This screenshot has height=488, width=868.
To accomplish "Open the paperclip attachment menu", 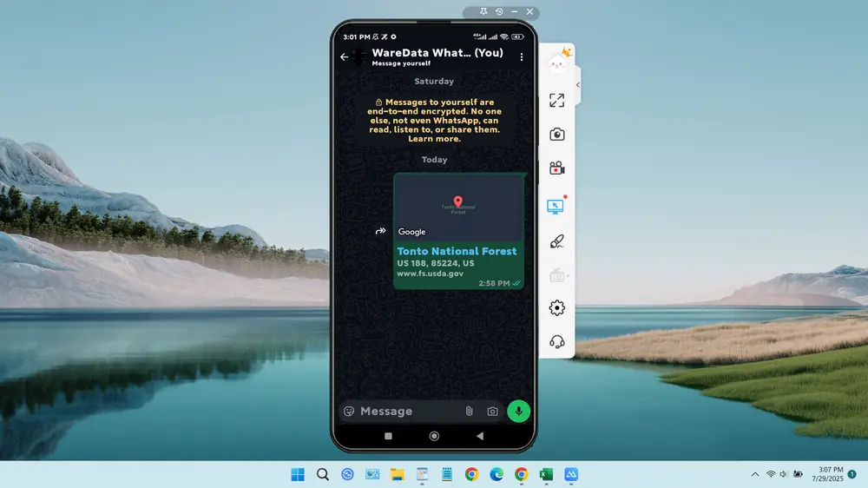I will click(x=469, y=411).
